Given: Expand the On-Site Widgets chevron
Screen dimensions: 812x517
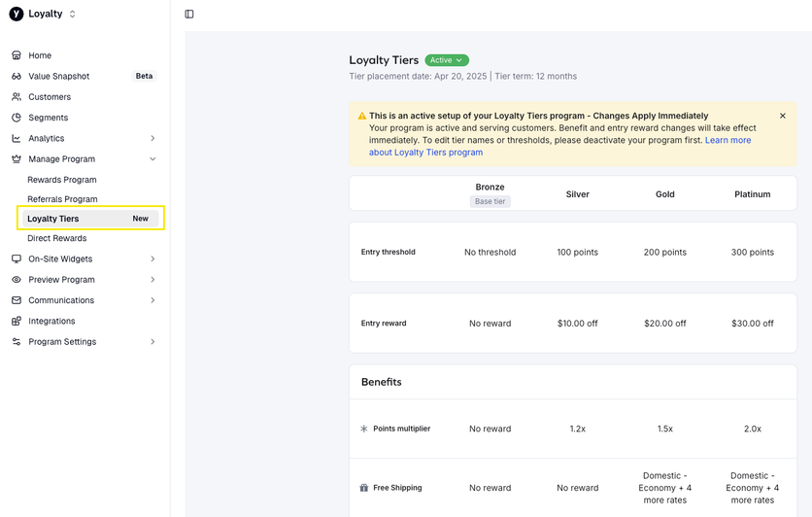Looking at the screenshot, I should click(152, 258).
